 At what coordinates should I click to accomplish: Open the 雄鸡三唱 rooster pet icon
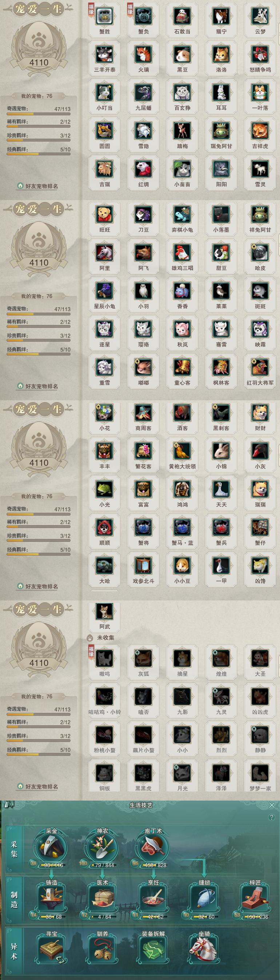182,252
